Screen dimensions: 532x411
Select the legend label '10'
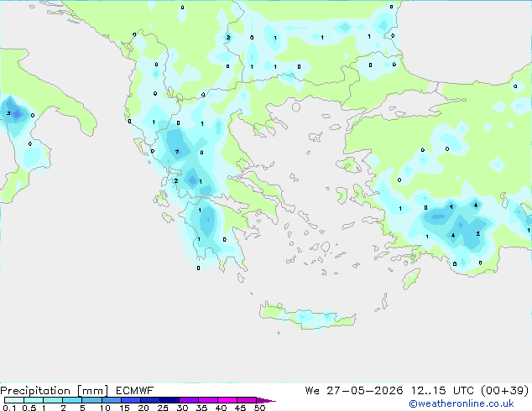point(105,408)
